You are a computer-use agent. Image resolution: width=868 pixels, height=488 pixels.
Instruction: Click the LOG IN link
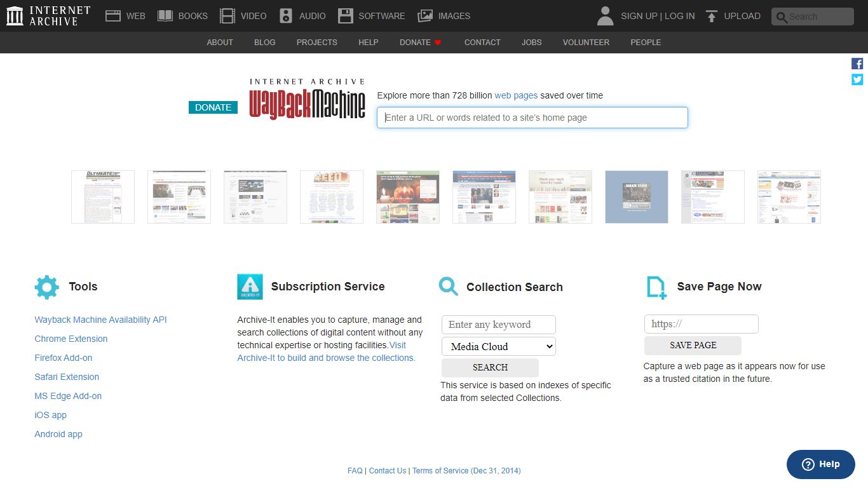680,16
